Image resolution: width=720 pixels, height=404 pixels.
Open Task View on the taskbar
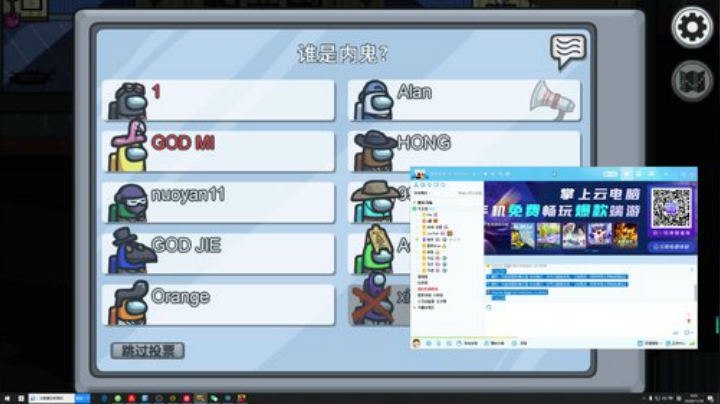tap(21, 398)
